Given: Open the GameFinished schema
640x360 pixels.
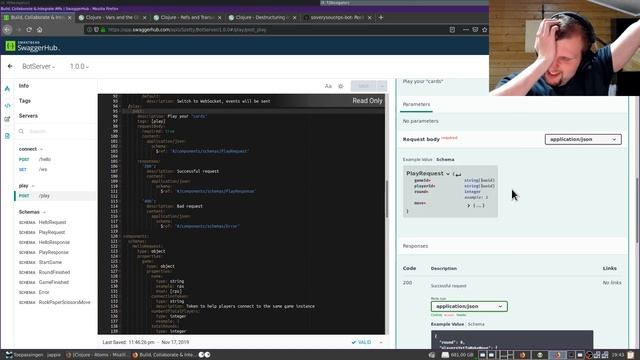Looking at the screenshot, I should point(55,282).
